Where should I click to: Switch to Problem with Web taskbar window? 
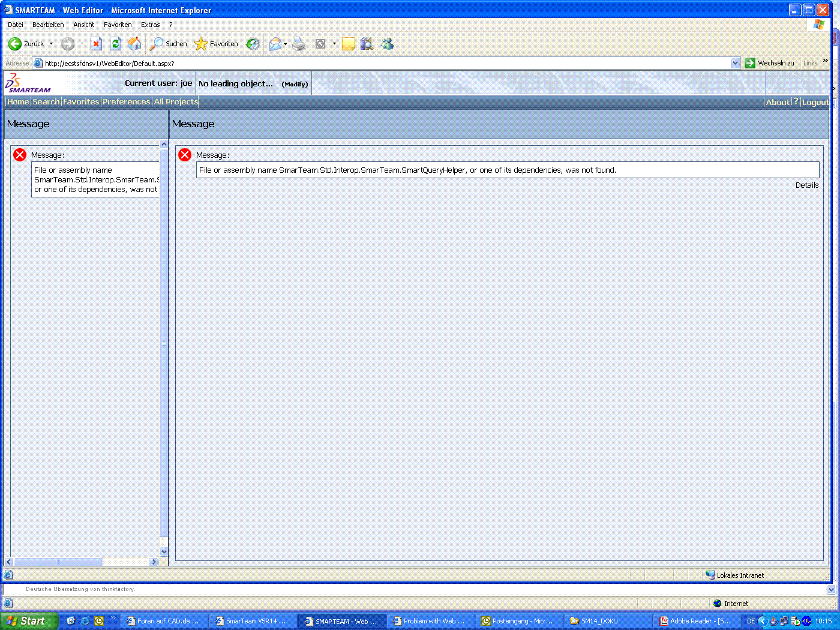[430, 621]
